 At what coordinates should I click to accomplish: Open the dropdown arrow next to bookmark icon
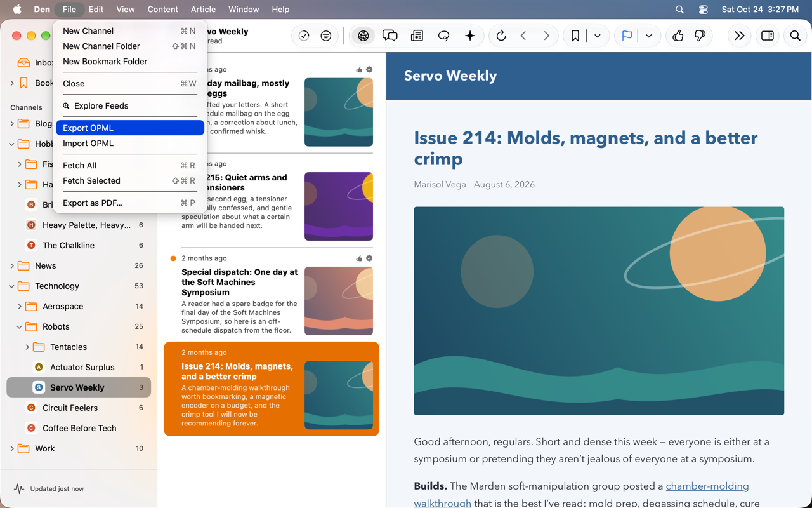(598, 36)
